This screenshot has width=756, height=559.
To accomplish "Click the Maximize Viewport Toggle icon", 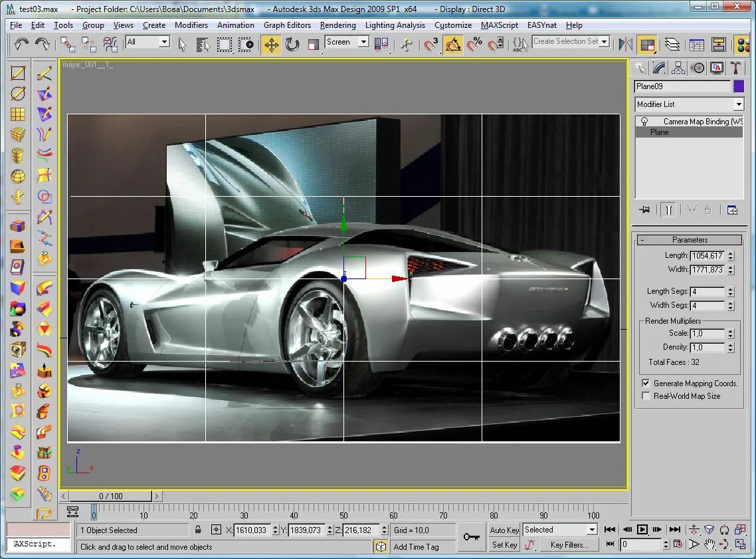I will [741, 544].
